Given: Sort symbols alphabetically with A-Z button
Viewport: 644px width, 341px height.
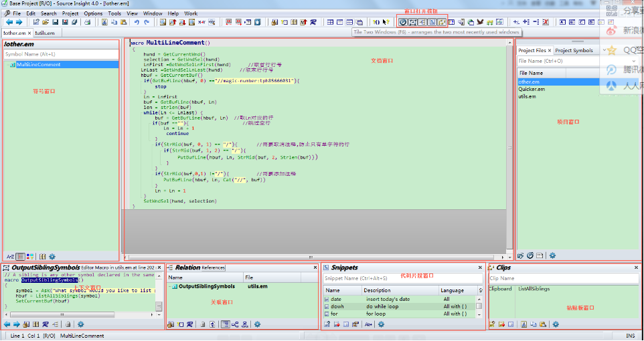Looking at the screenshot, I should pyautogui.click(x=10, y=256).
